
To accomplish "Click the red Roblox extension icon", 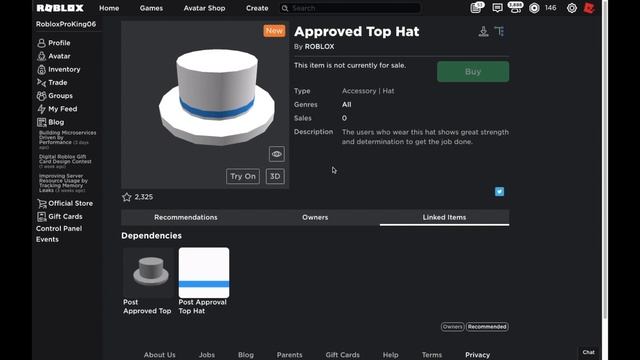I will tap(589, 8).
